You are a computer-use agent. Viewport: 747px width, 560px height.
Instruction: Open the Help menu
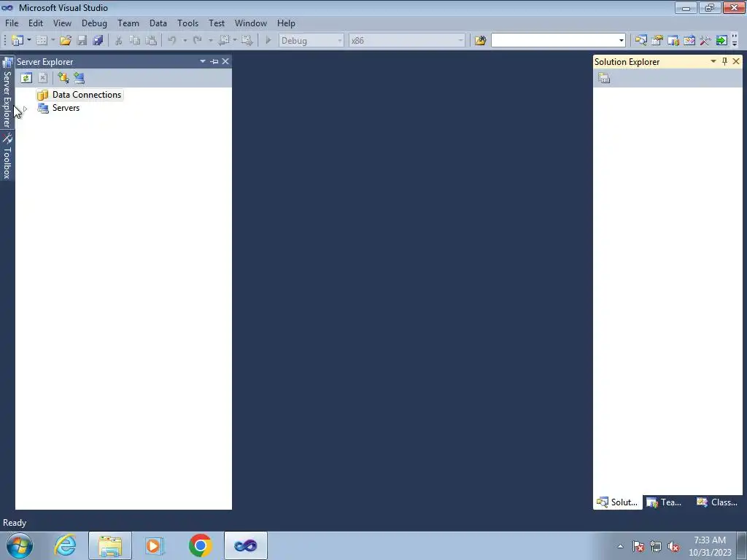(x=286, y=23)
